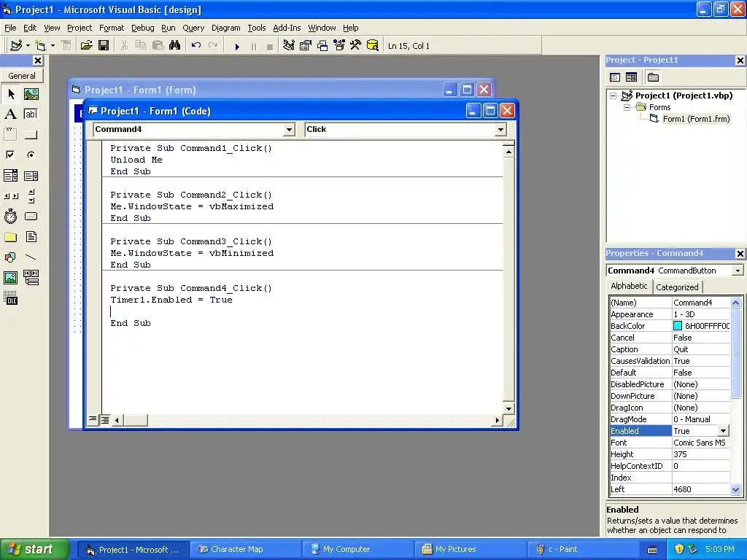The image size is (747, 560).
Task: Select the Timer tool in toolbox
Action: (x=10, y=217)
